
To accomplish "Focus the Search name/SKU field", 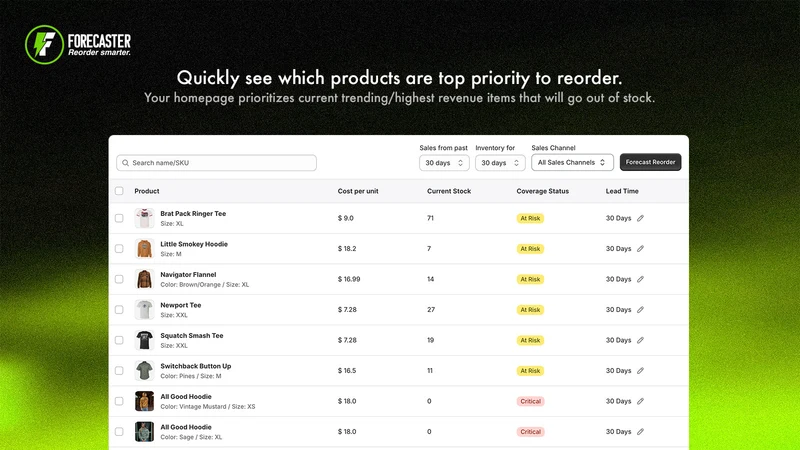I will coord(216,163).
